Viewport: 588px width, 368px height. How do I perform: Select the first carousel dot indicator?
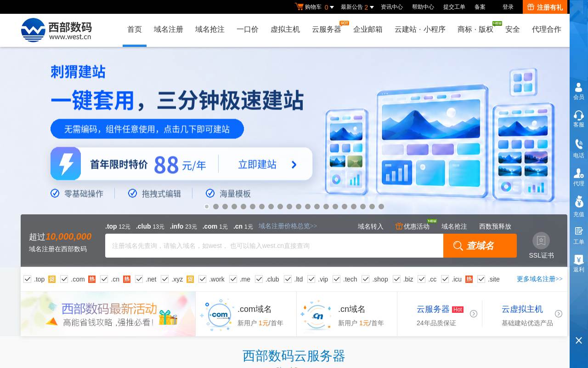(x=207, y=207)
